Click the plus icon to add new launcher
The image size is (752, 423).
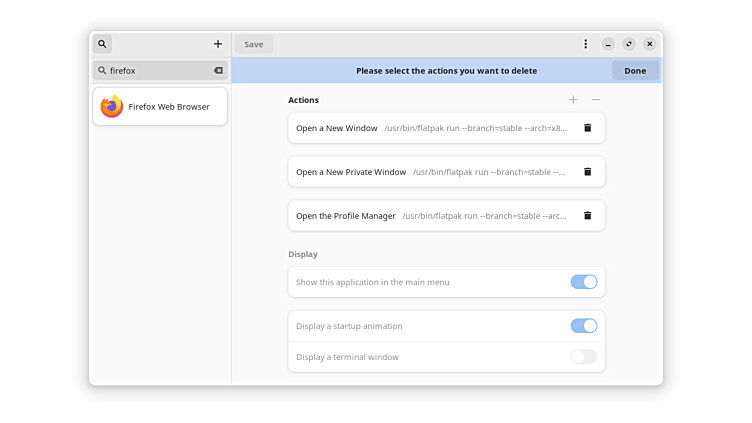pos(218,44)
